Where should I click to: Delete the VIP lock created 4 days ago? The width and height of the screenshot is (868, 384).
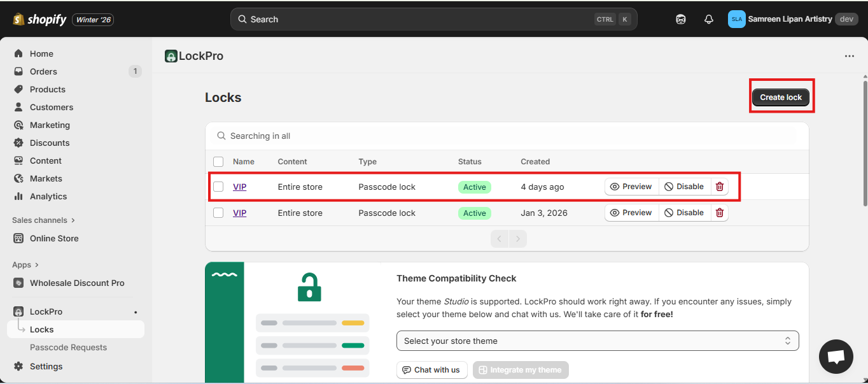click(x=720, y=187)
